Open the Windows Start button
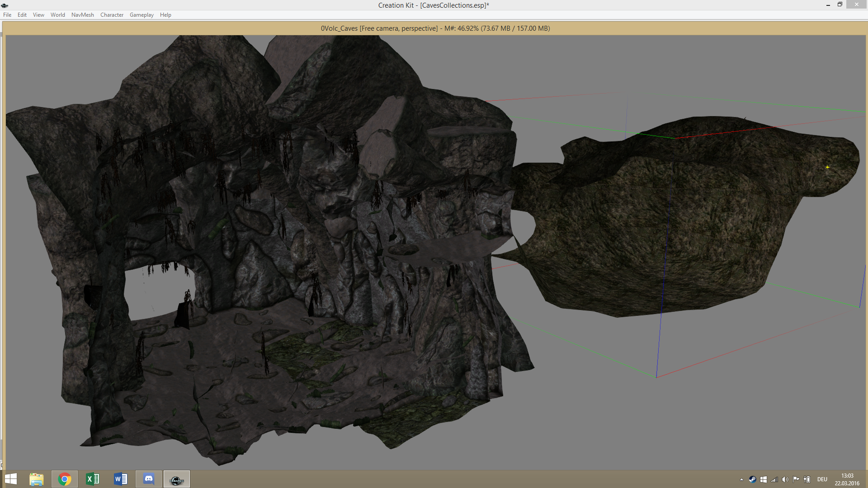Screen dimensions: 868x488 [x=11, y=479]
